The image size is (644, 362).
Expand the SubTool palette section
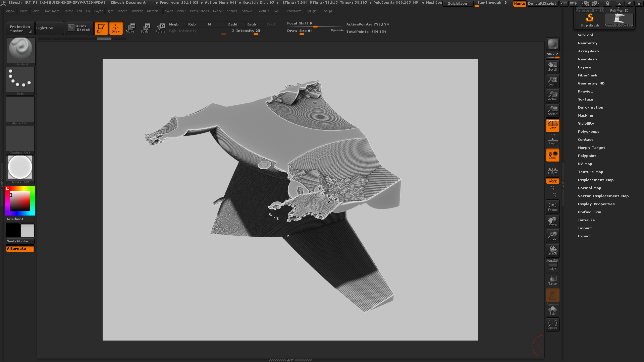585,35
